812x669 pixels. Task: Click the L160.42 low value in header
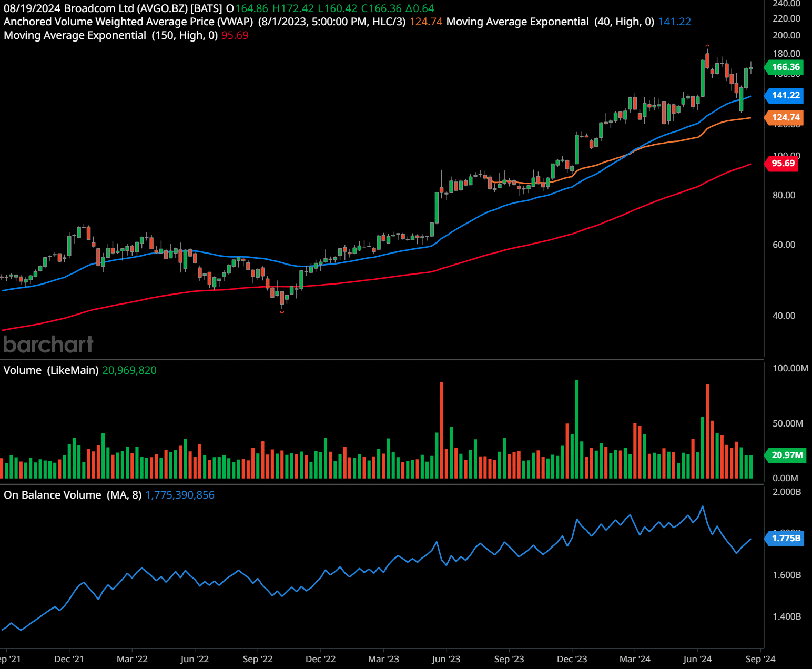(x=337, y=8)
